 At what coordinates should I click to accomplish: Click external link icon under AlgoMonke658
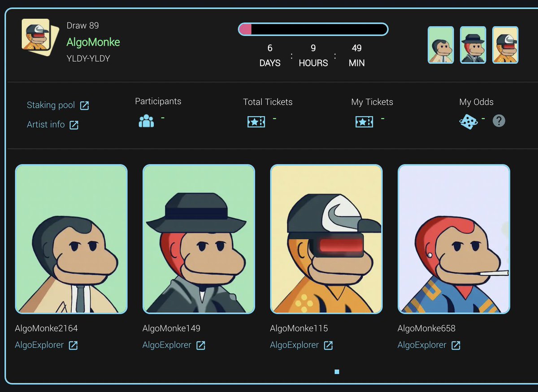pos(456,345)
